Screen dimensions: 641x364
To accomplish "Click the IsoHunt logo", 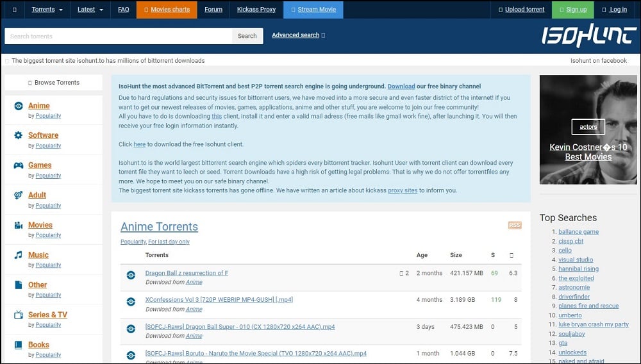I will coord(589,35).
